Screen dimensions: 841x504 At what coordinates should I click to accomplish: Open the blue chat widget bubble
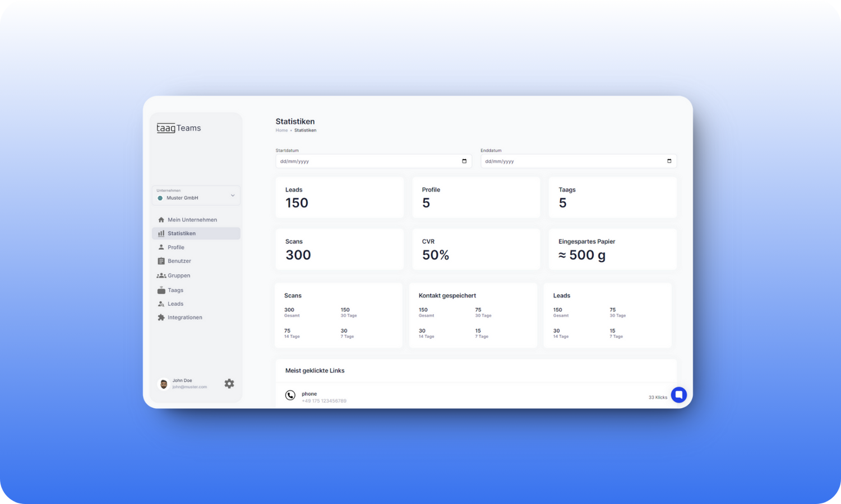(678, 395)
